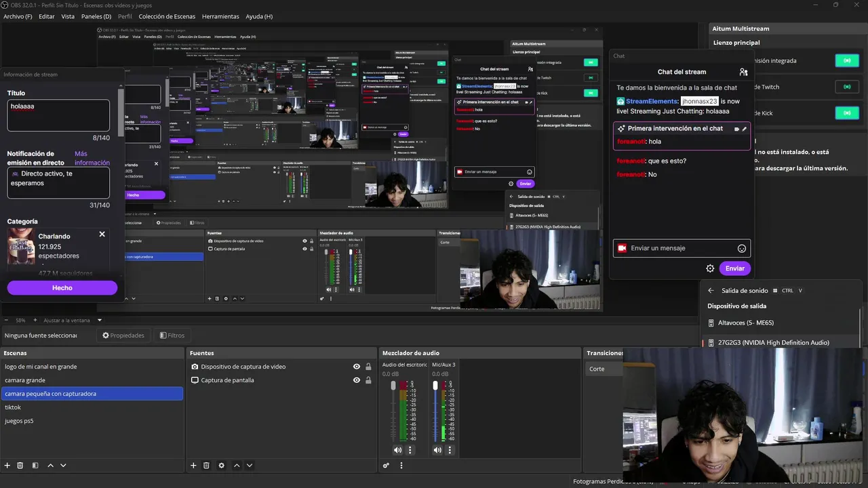Screen dimensions: 868x488
Task: Open Archivo menu
Action: [x=18, y=16]
